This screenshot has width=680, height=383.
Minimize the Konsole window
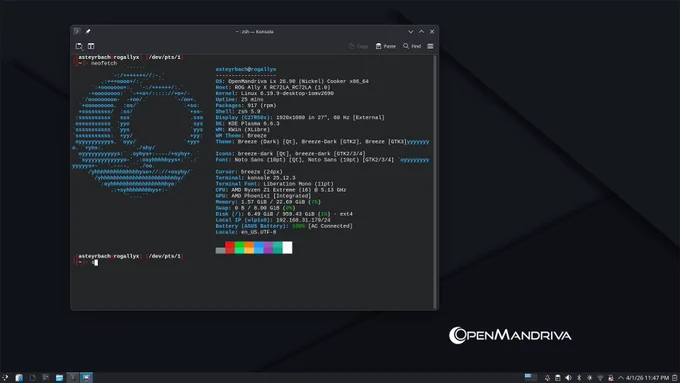pos(411,32)
